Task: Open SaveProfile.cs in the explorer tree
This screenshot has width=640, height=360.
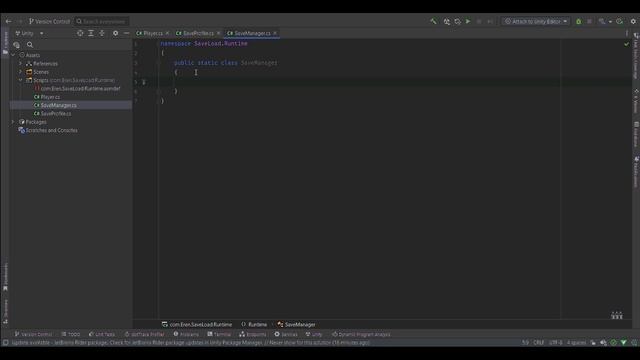Action: click(x=53, y=113)
